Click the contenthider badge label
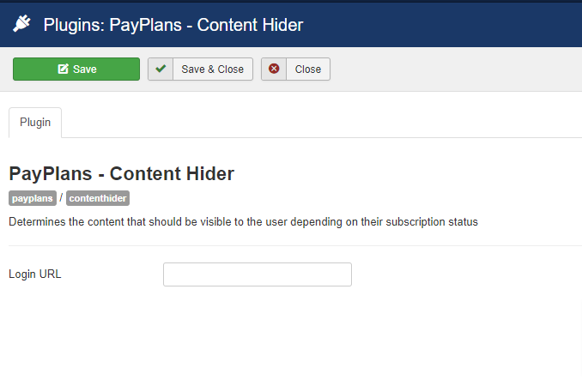Viewport: 582px width, 392px height. tap(98, 198)
